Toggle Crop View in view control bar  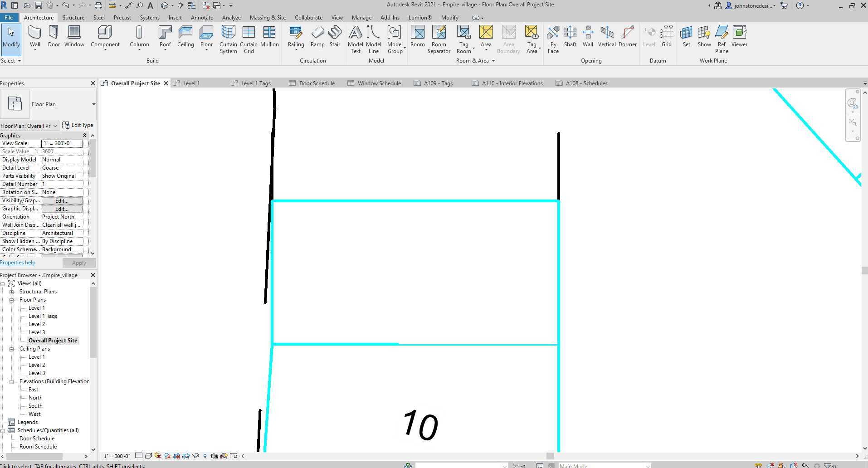tap(176, 456)
